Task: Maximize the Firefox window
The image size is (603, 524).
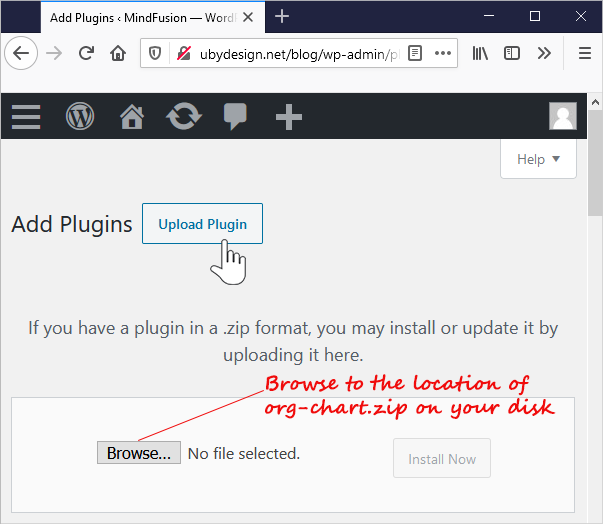Action: (535, 16)
